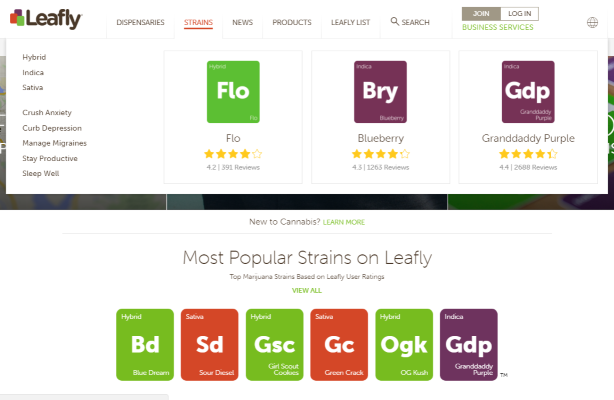The height and width of the screenshot is (400, 614).
Task: Choose the Sd Sour Diesel tile
Action: click(209, 344)
